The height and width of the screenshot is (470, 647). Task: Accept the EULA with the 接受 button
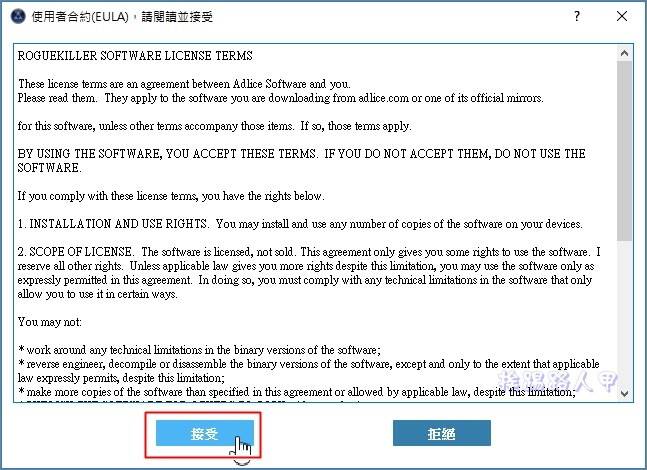tap(205, 433)
